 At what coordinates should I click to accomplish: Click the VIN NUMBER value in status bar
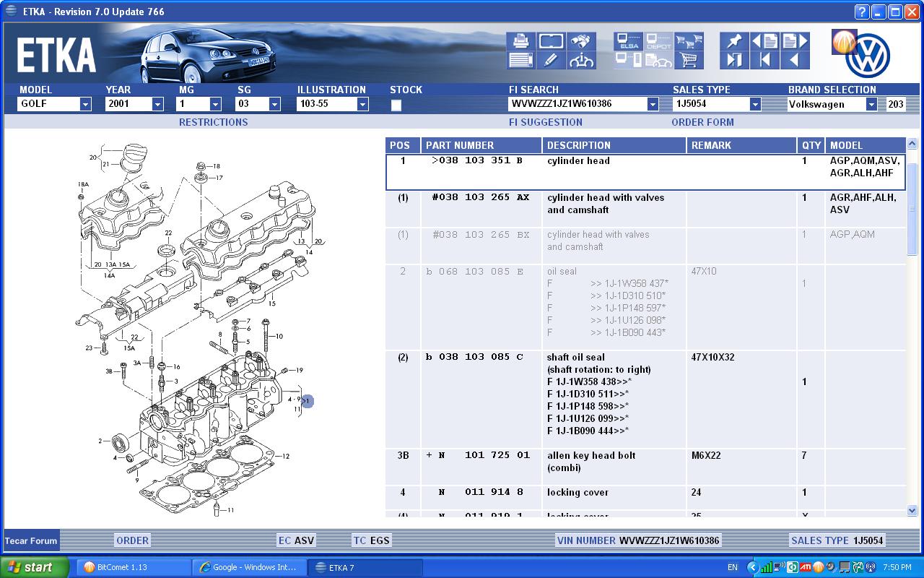669,540
